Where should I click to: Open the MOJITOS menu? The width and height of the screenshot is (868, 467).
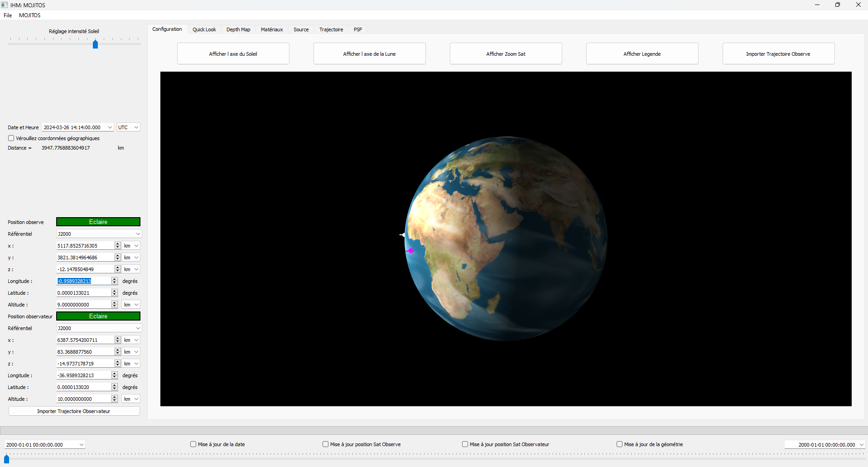29,15
